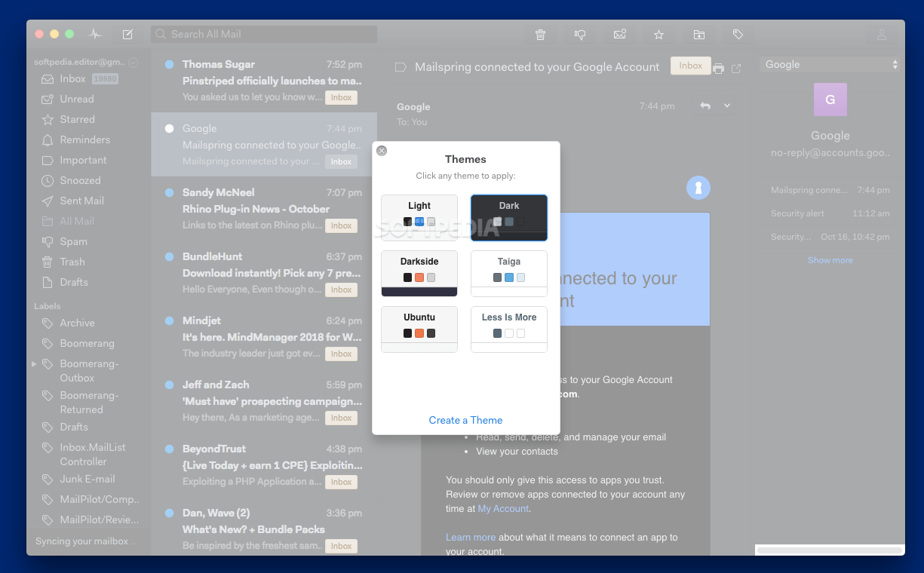Star the message from toolbar
The height and width of the screenshot is (573, 924).
(x=658, y=35)
